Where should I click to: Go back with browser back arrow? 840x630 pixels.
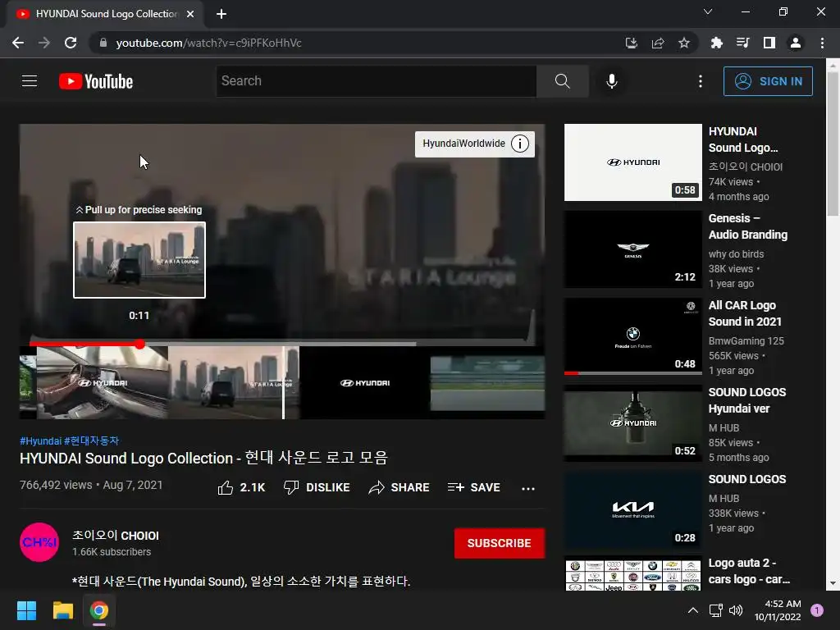click(x=18, y=43)
